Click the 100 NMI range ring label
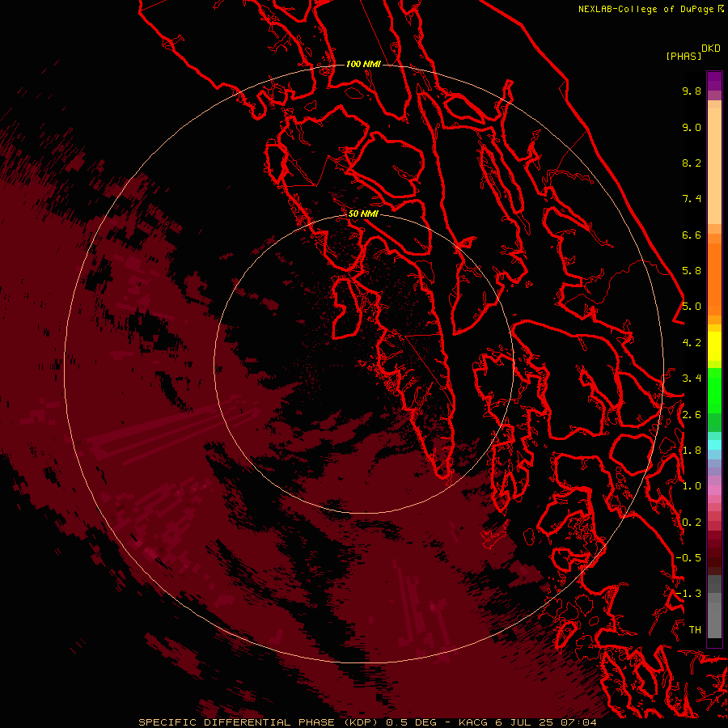This screenshot has width=728, height=728. [363, 64]
